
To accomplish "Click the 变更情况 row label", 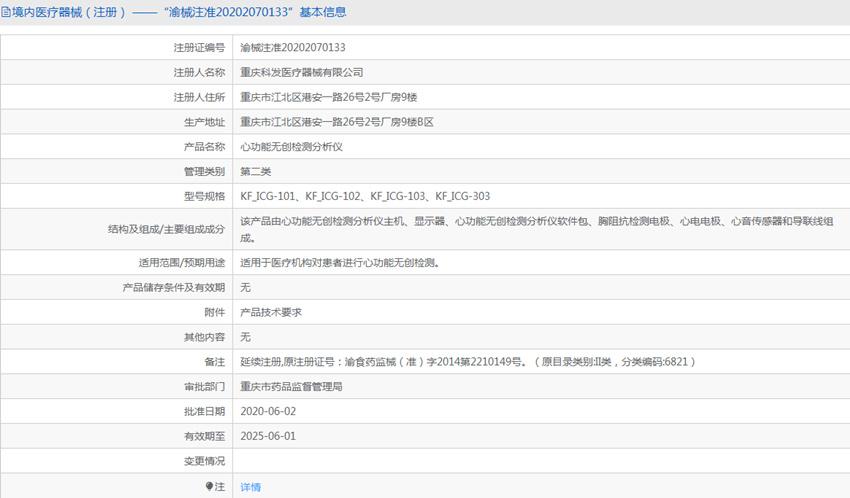I will click(203, 461).
